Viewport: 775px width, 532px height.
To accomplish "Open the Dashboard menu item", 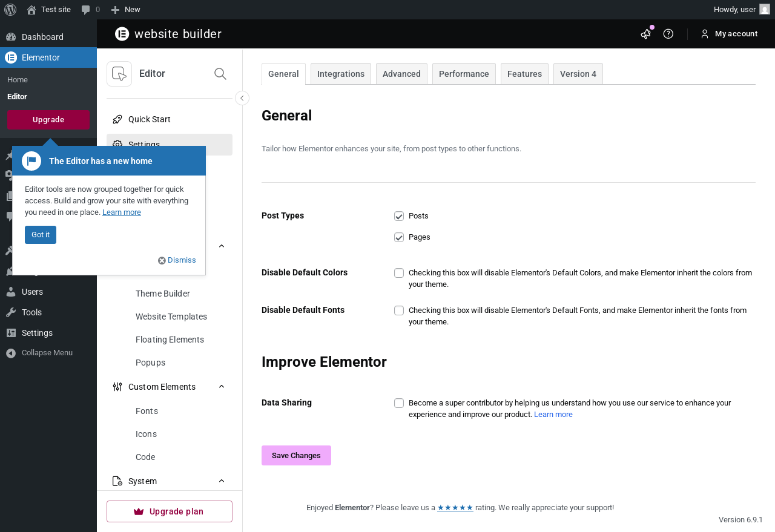I will tap(48, 37).
